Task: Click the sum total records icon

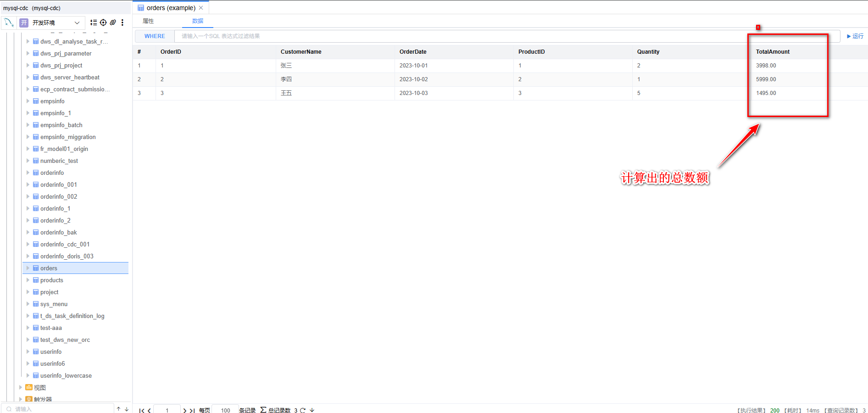Action: (x=263, y=410)
